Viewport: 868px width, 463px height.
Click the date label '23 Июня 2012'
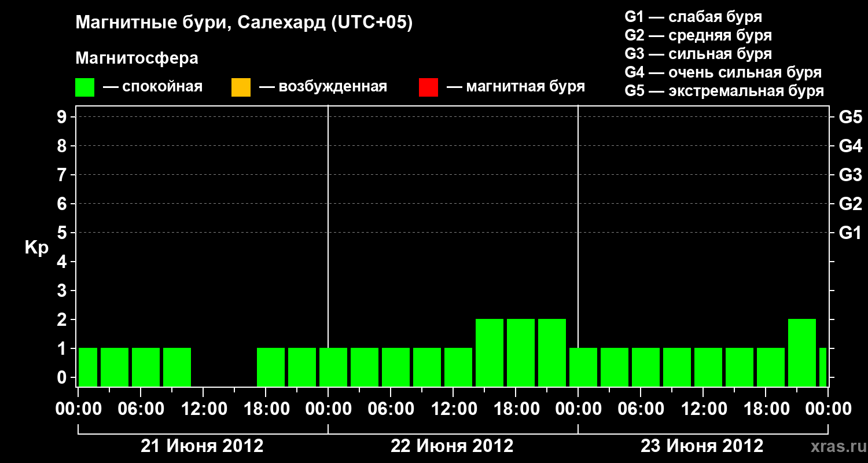(x=703, y=446)
